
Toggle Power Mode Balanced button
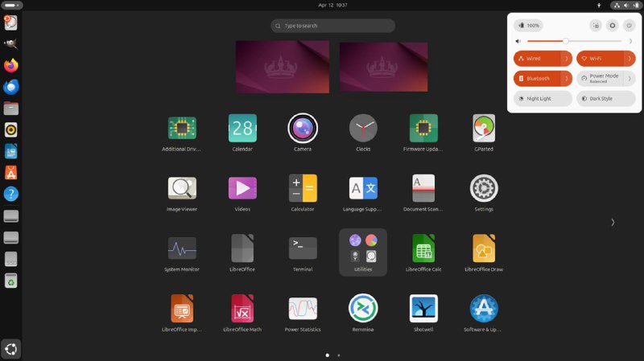(600, 78)
